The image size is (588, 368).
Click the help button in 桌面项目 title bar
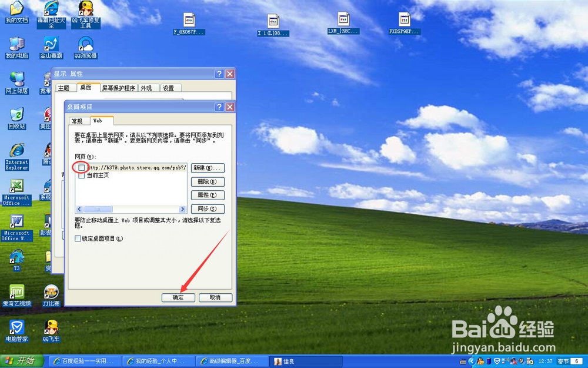(219, 107)
